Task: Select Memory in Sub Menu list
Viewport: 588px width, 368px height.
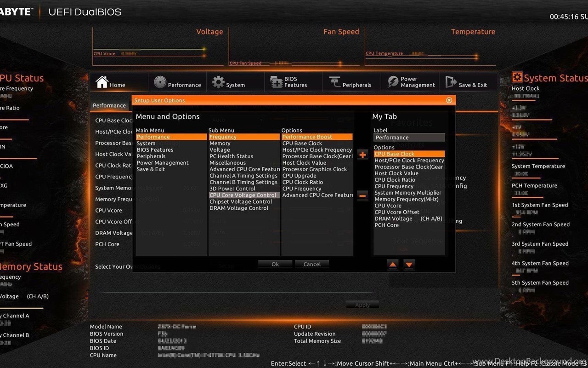Action: click(244, 144)
